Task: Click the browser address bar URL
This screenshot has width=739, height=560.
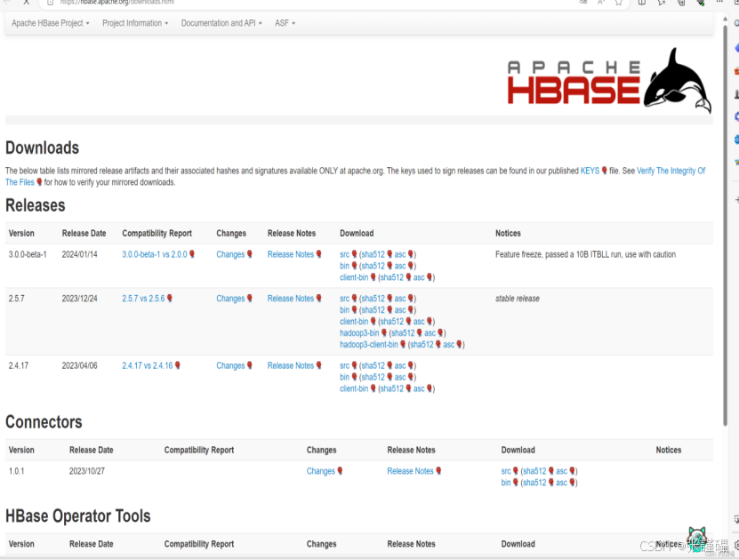Action: [x=116, y=3]
